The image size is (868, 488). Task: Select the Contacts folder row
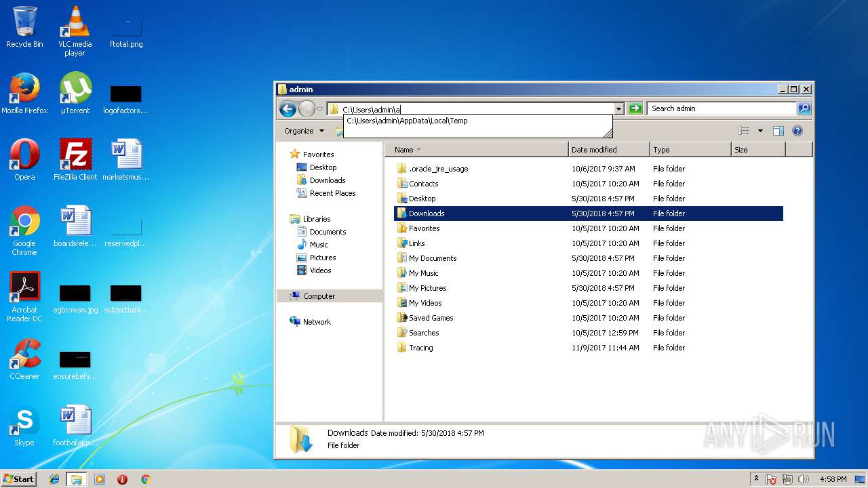click(x=589, y=184)
